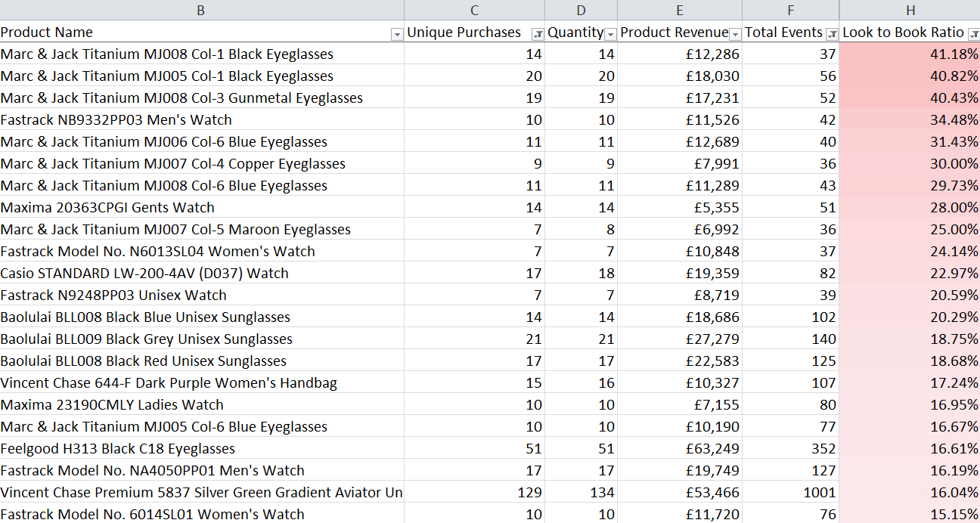Screen dimensions: 980x523
Task: Select Marc & Jack MJ007 Col-5 Maroon cell
Action: click(202, 229)
